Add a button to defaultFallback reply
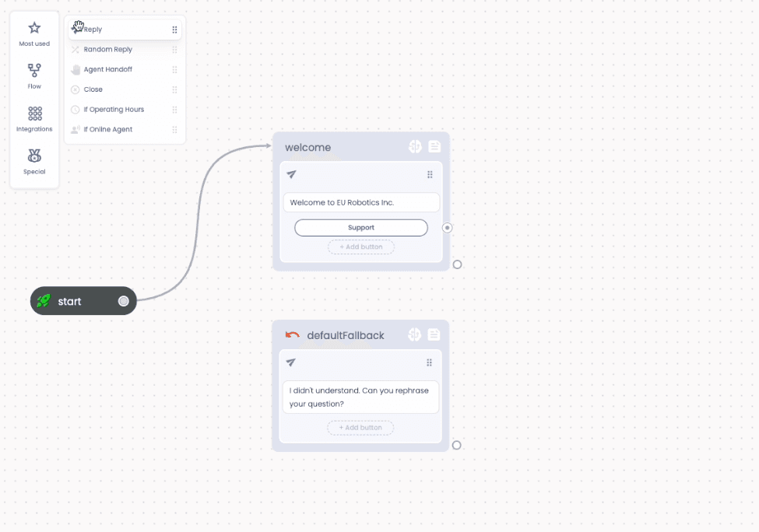This screenshot has width=759, height=532. pyautogui.click(x=360, y=428)
